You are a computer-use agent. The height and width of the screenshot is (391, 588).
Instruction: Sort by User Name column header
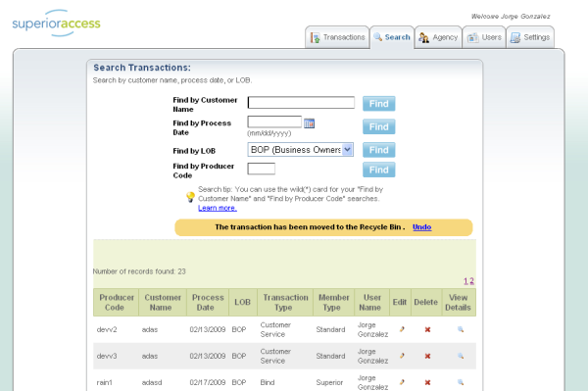(x=372, y=302)
